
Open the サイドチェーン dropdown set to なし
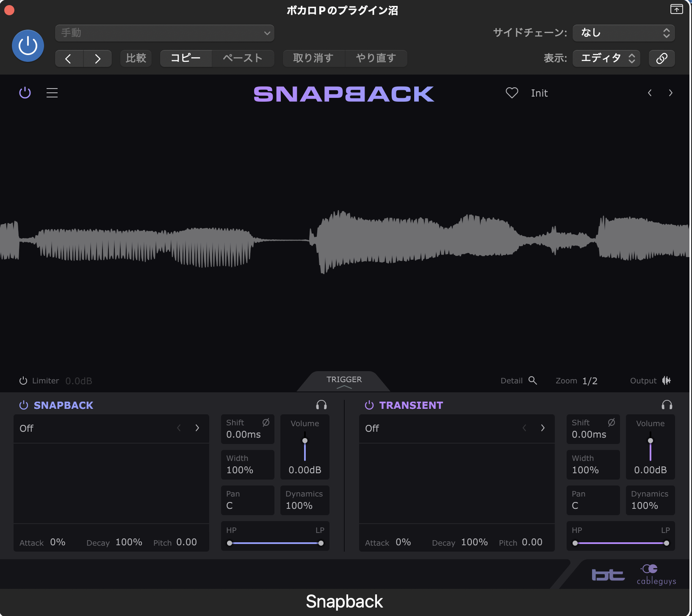tap(624, 33)
